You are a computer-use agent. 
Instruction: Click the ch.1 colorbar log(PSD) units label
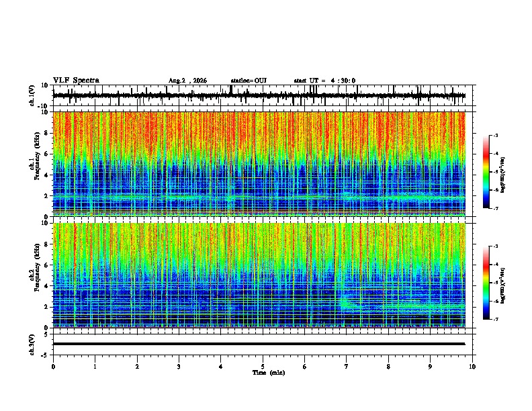coord(503,175)
